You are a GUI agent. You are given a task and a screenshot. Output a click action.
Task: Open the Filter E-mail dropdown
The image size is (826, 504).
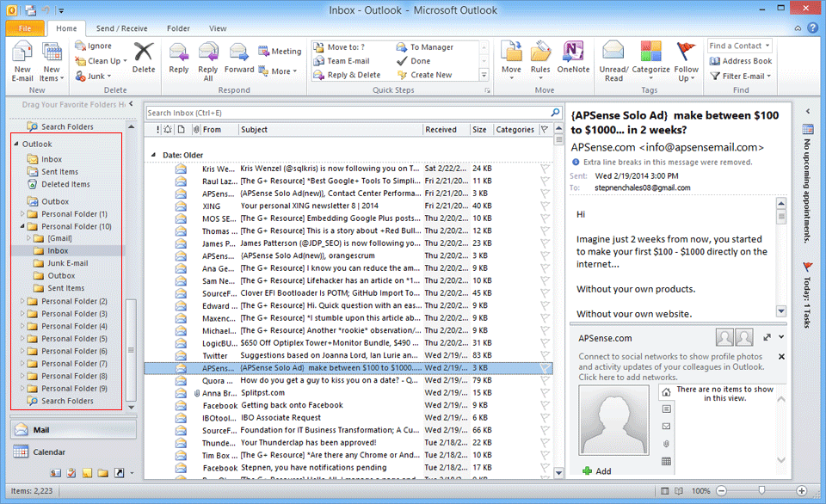[x=740, y=76]
